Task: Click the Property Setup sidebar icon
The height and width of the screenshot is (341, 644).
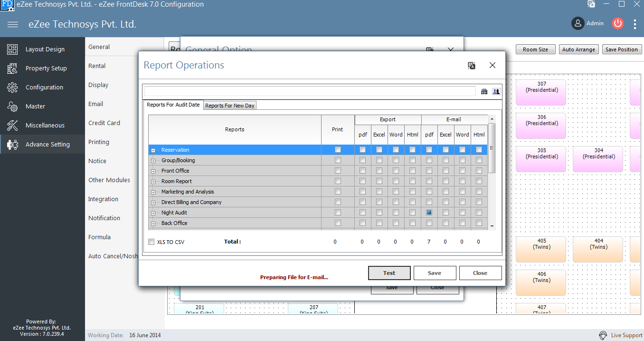Action: (x=12, y=68)
